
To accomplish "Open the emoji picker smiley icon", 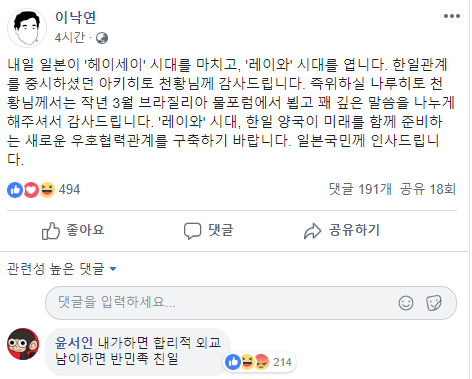I will click(x=406, y=303).
